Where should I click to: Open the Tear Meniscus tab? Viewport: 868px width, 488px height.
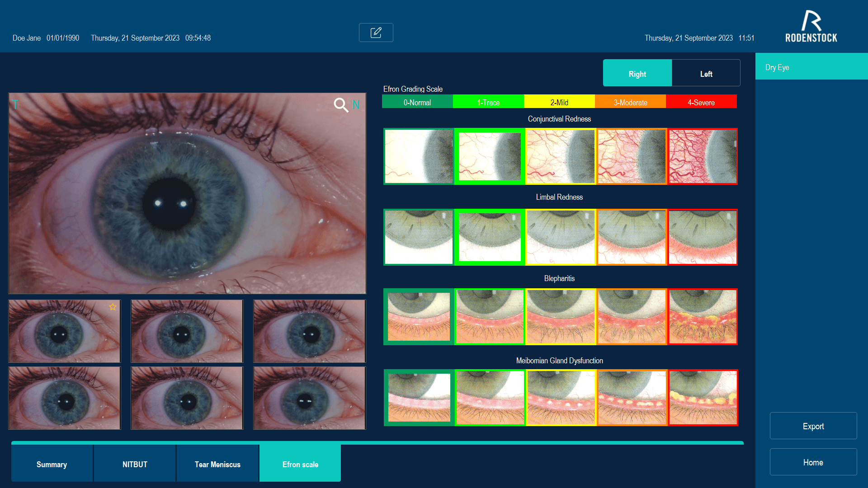point(217,464)
